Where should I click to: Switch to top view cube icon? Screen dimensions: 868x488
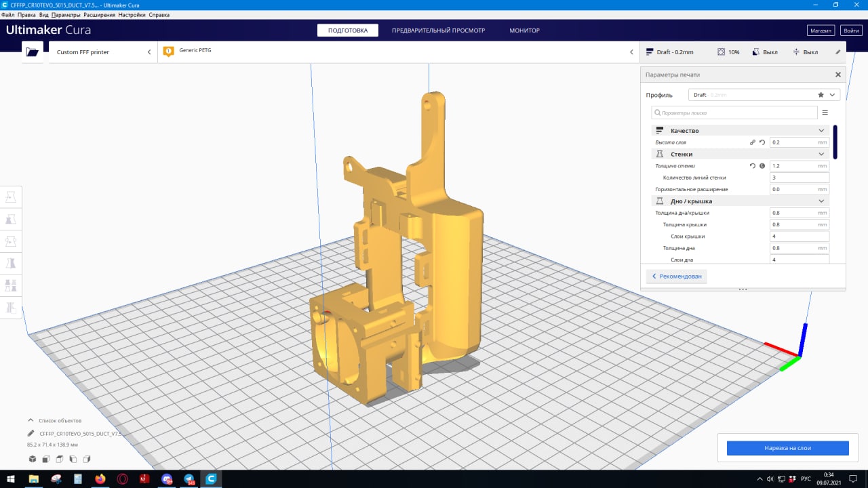point(59,459)
